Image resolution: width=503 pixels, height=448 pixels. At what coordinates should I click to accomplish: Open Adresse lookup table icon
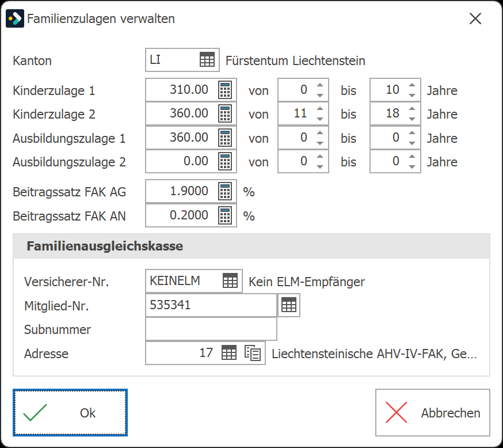coord(229,352)
